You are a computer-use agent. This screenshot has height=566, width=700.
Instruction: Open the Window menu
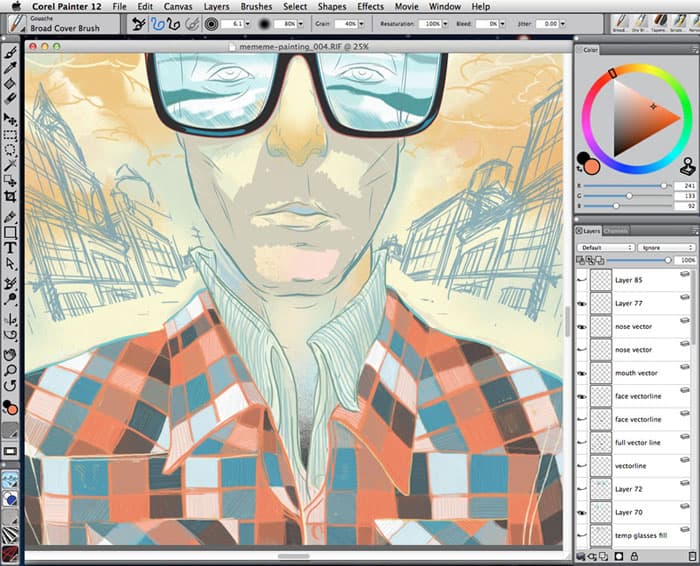click(445, 6)
